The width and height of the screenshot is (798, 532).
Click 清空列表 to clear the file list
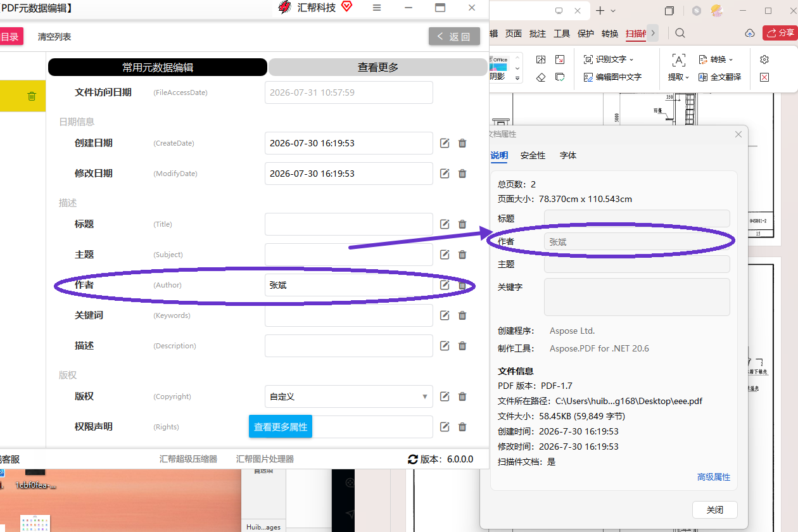54,37
